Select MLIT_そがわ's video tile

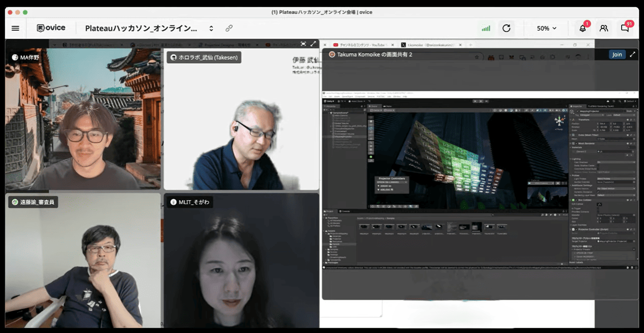tap(241, 261)
